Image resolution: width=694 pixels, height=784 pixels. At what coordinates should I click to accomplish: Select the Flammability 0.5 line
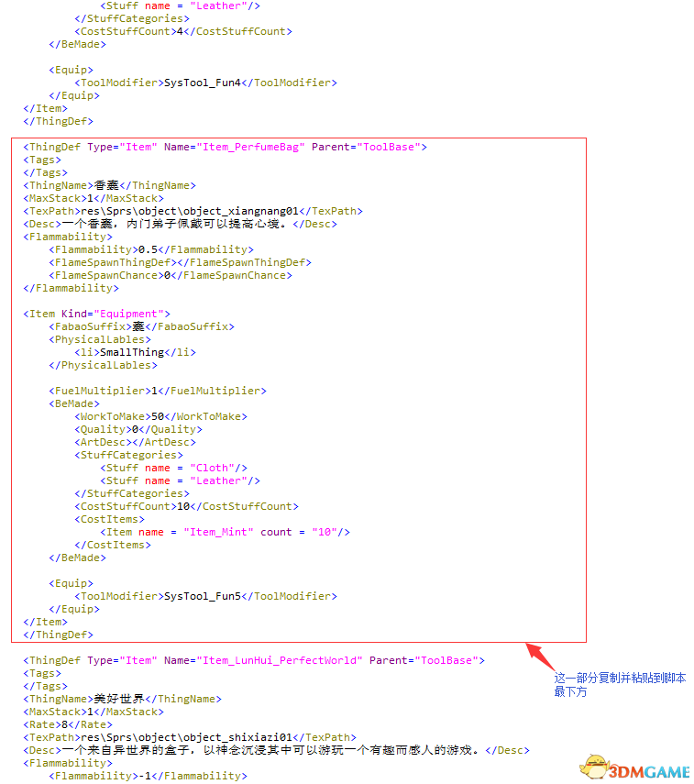point(151,249)
